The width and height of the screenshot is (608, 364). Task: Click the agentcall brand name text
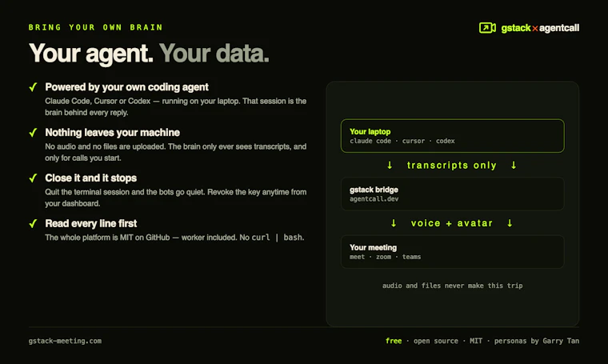(x=559, y=28)
